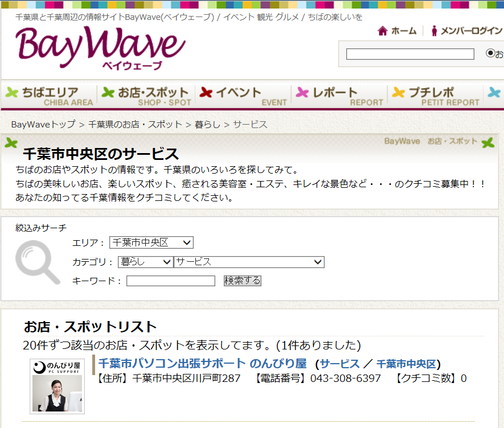The width and height of the screenshot is (504, 428).
Task: Click 千葉県のお店・スポット breadcrumb link
Action: 135,124
